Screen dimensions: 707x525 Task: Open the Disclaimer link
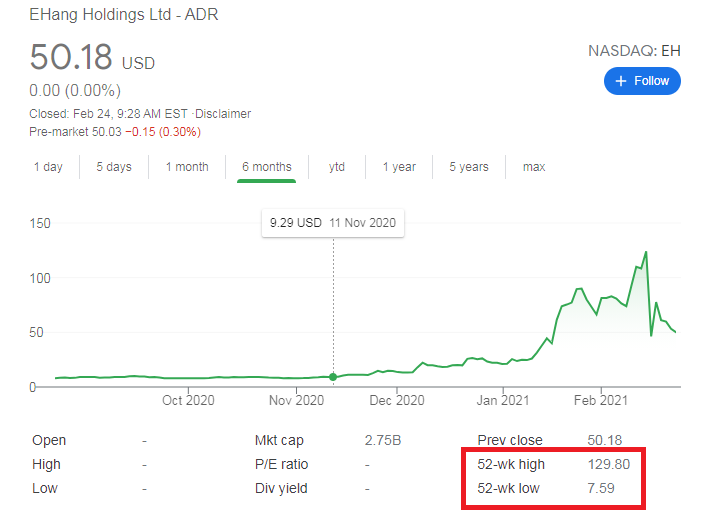[223, 114]
